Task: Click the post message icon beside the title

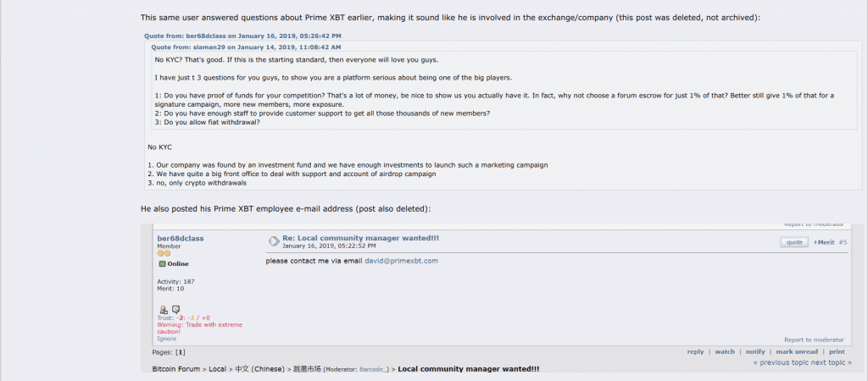Action: pos(274,241)
